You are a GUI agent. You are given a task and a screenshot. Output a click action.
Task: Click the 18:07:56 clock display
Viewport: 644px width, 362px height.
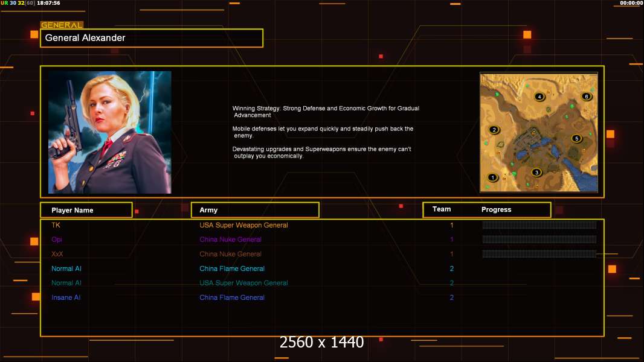(x=48, y=3)
